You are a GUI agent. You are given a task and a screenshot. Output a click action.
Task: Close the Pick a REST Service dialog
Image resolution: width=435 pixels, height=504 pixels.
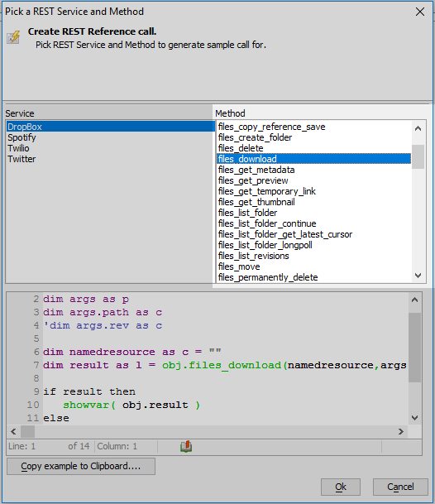tap(420, 12)
